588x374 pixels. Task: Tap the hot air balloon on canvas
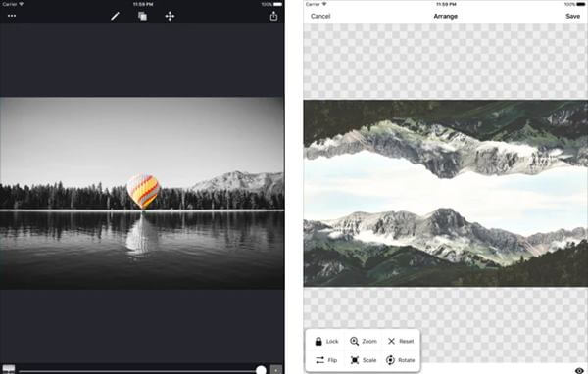143,190
